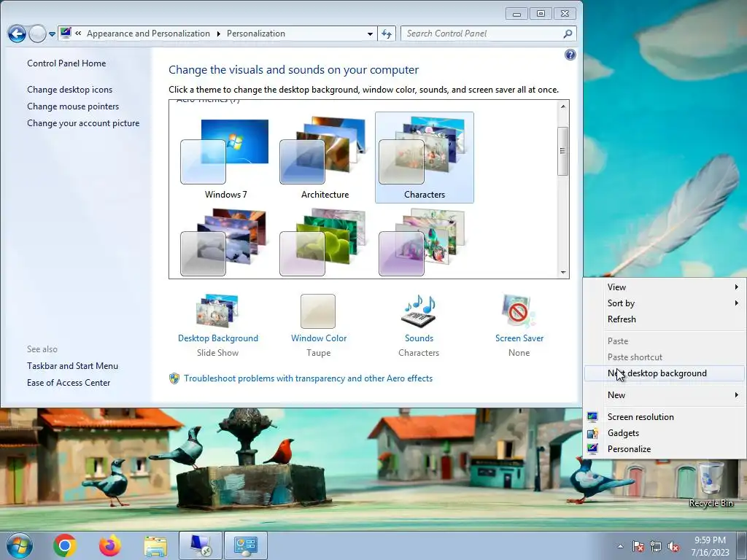
Task: Expand the New submenu
Action: (665, 394)
